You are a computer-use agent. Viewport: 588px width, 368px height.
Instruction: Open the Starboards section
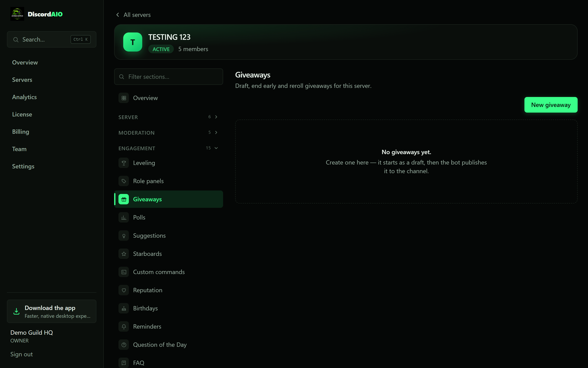(x=168, y=254)
